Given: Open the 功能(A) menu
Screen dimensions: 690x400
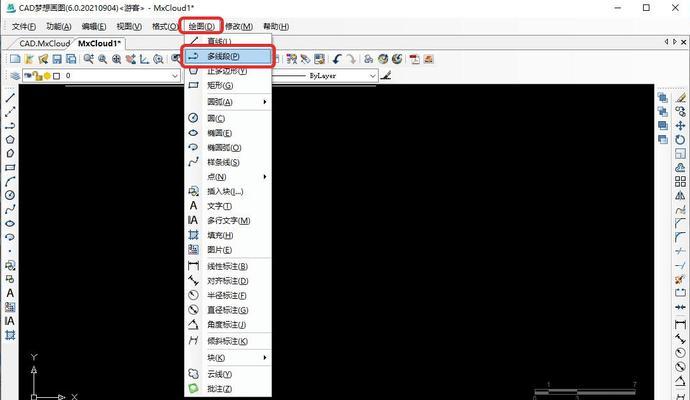Looking at the screenshot, I should (59, 26).
